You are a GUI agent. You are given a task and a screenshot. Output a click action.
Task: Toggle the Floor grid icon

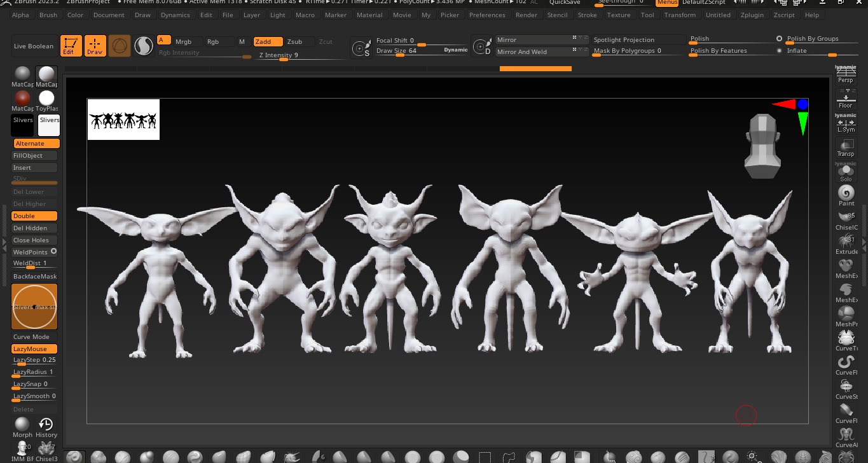click(x=846, y=99)
